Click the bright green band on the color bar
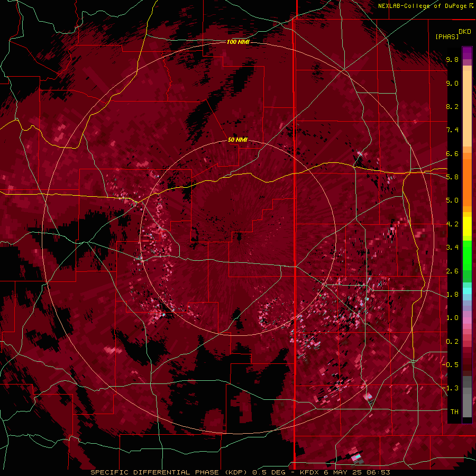Screen dimensions: 476x476 tap(467, 255)
